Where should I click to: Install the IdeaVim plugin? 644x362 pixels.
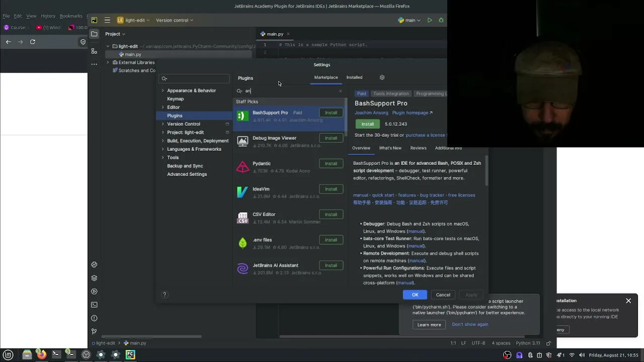pos(331,189)
